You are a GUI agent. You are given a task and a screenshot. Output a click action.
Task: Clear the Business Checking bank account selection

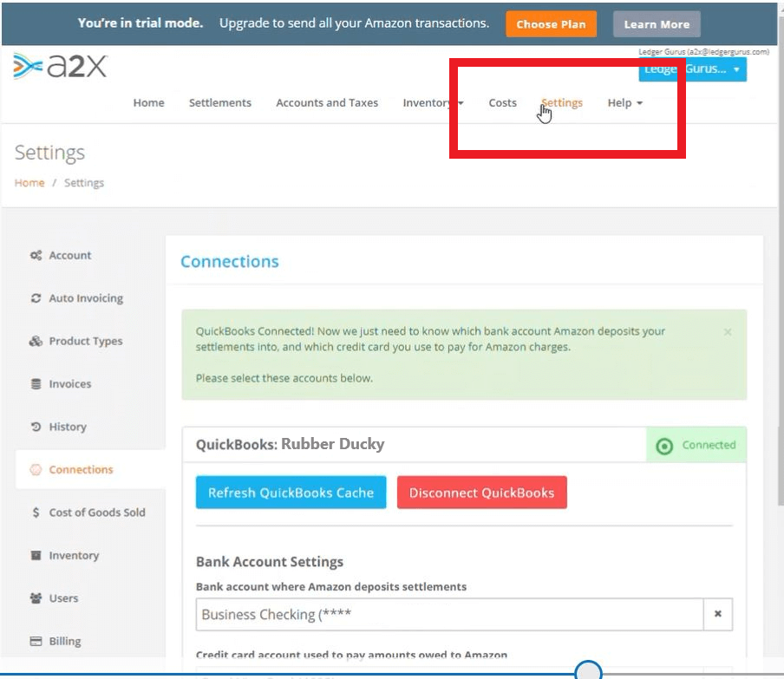(718, 614)
